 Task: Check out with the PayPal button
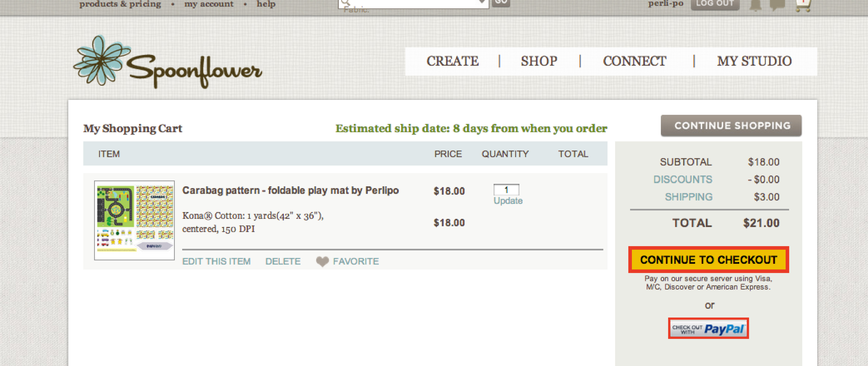(x=708, y=328)
